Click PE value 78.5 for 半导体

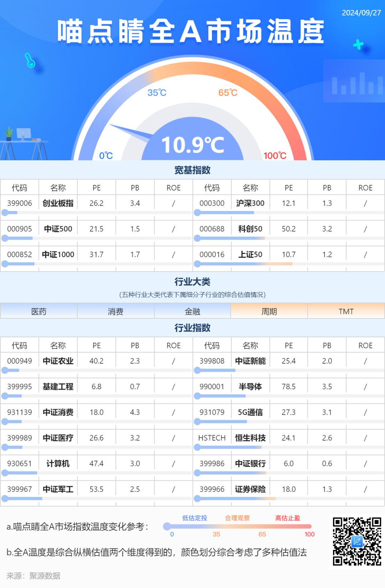pyautogui.click(x=289, y=386)
